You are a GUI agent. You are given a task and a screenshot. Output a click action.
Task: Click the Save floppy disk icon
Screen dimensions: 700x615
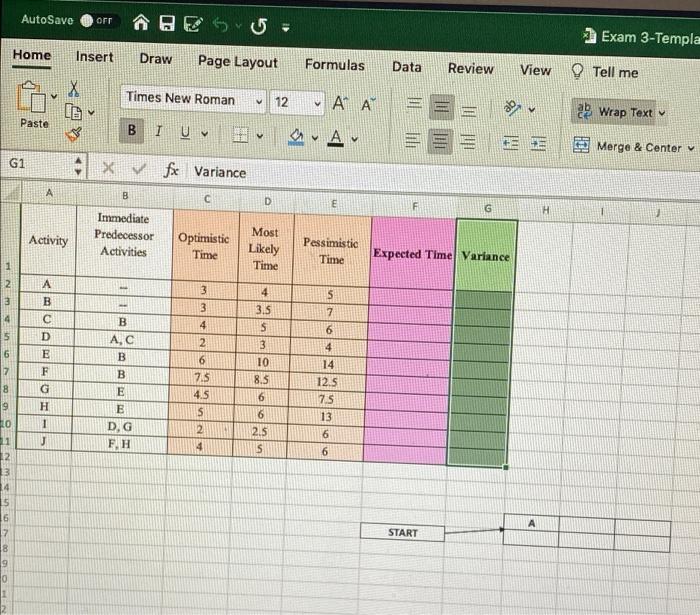point(167,23)
